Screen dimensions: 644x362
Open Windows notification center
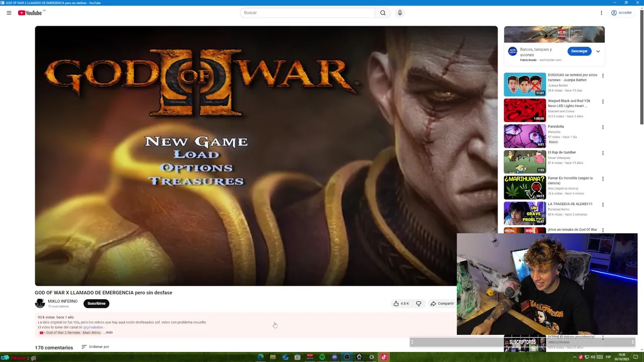coord(635,357)
